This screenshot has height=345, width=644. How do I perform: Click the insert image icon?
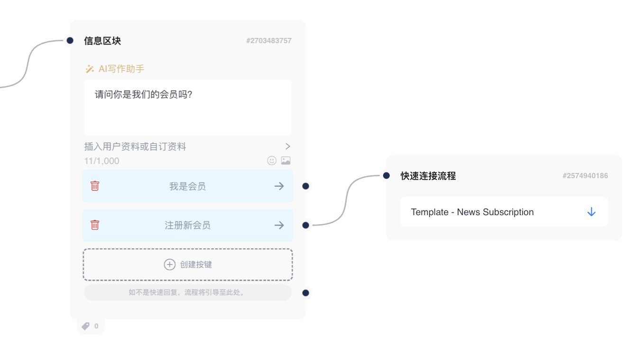coord(285,161)
